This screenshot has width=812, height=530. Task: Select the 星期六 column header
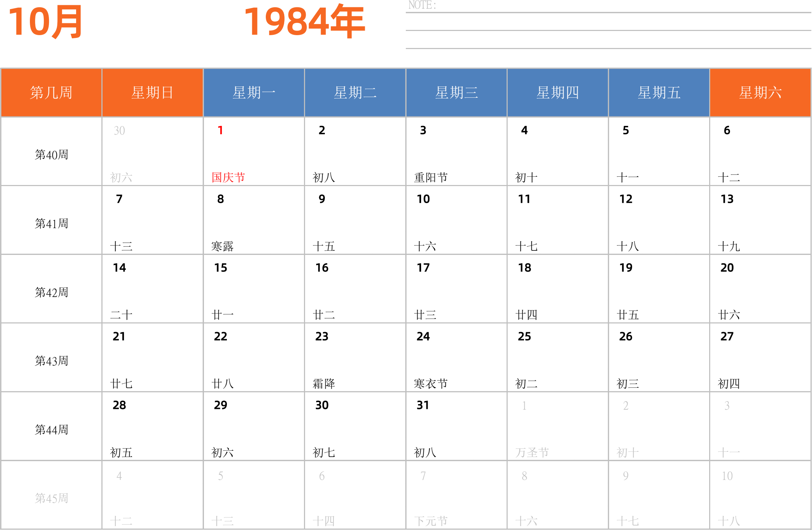click(x=760, y=93)
